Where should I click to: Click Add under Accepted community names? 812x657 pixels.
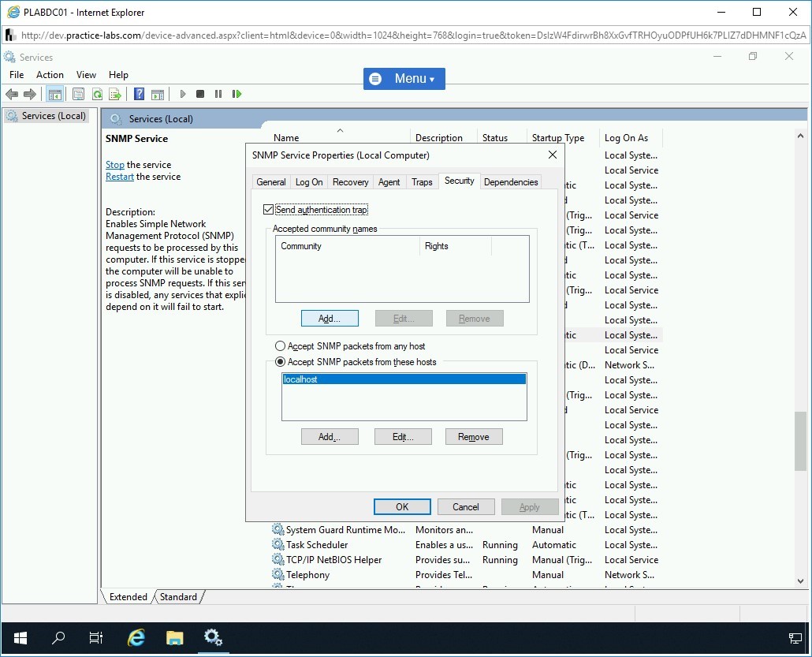(330, 319)
